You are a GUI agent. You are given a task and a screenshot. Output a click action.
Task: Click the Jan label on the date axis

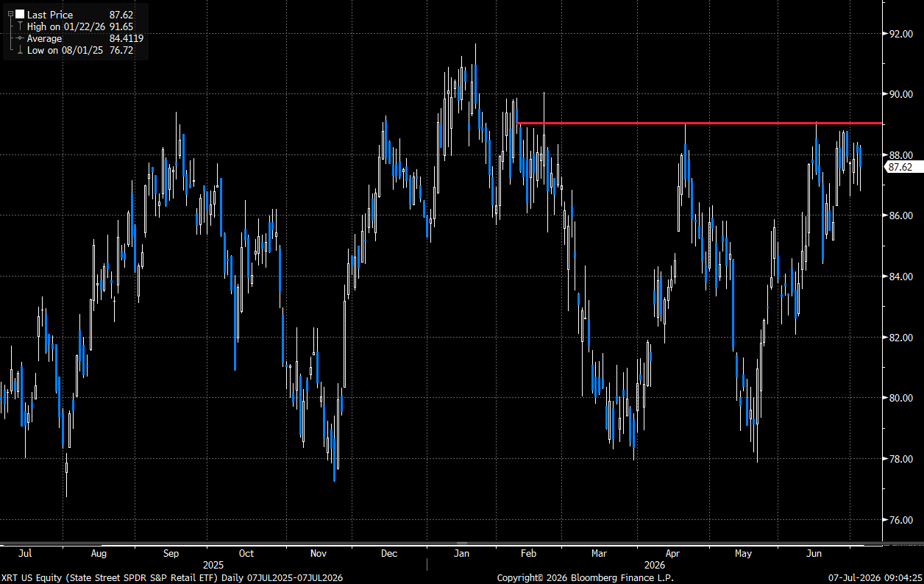[x=461, y=553]
